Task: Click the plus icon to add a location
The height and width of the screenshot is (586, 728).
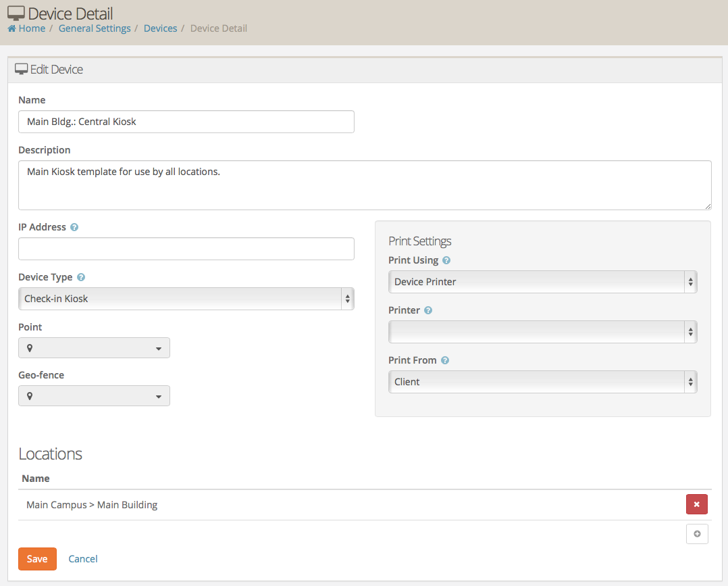Action: (x=697, y=533)
